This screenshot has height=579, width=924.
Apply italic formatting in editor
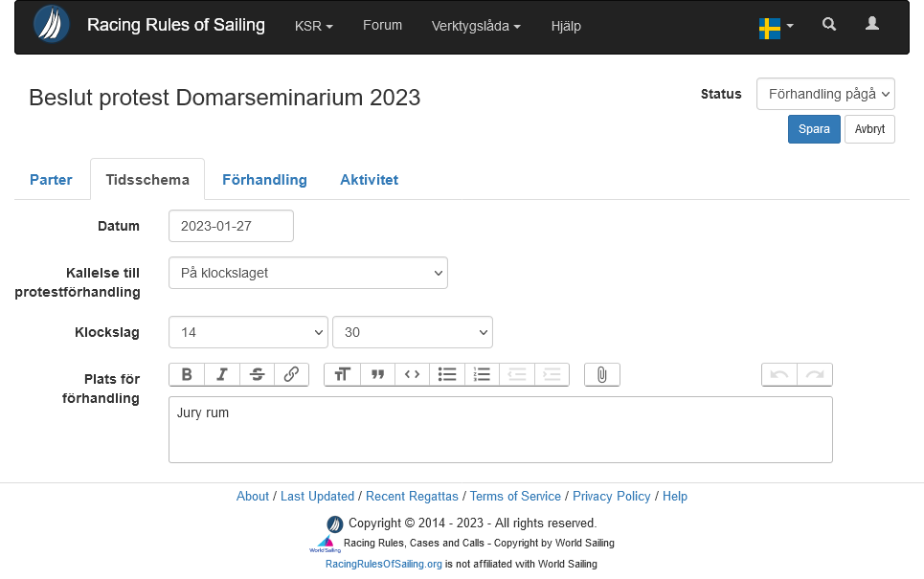tap(222, 374)
